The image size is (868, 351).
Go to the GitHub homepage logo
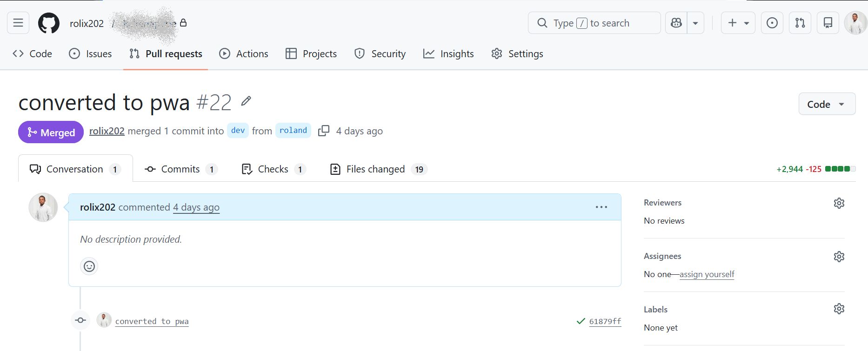[49, 23]
